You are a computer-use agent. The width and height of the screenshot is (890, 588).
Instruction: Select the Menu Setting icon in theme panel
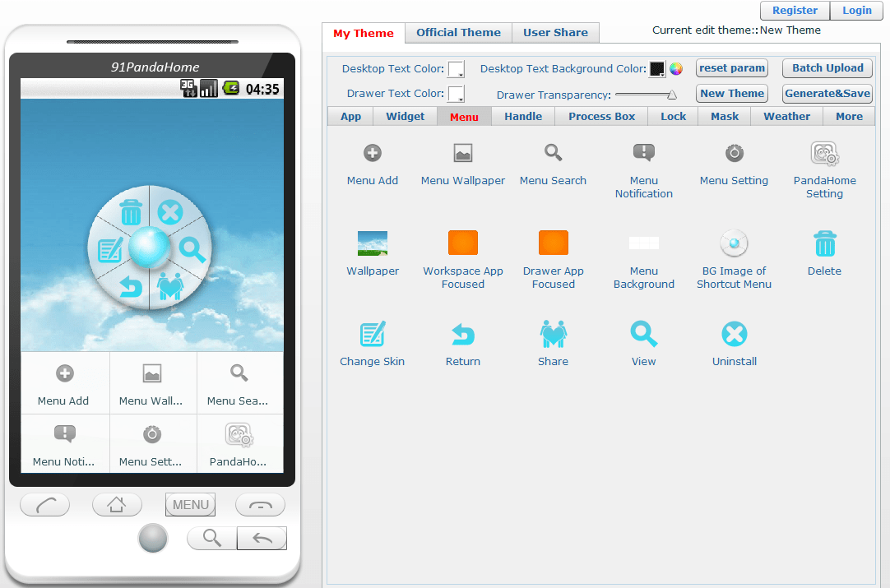point(734,152)
